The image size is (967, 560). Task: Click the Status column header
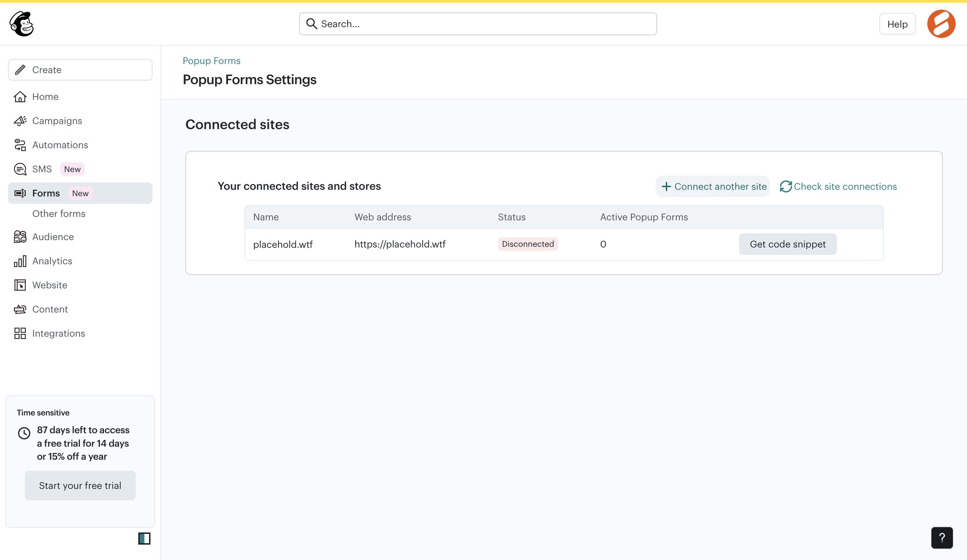512,217
